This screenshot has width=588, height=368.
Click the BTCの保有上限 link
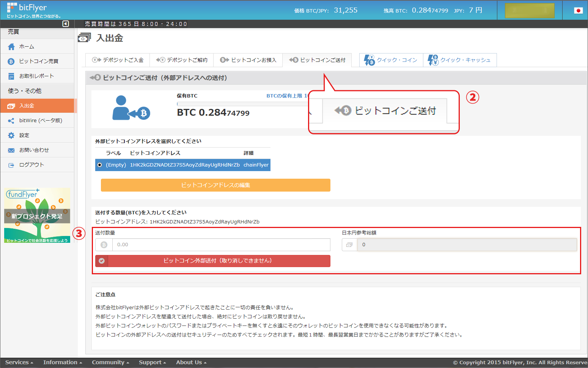[x=287, y=96]
